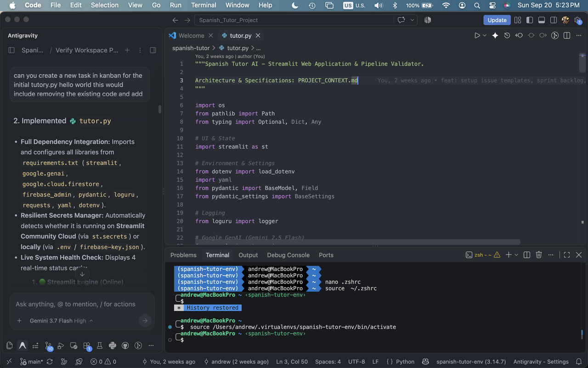The width and height of the screenshot is (588, 368).
Task: Toggle the Antigravity side panel at the left header
Action: pos(11,50)
